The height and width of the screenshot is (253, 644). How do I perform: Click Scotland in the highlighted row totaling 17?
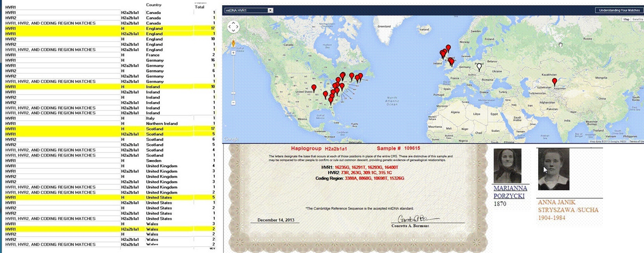155,129
